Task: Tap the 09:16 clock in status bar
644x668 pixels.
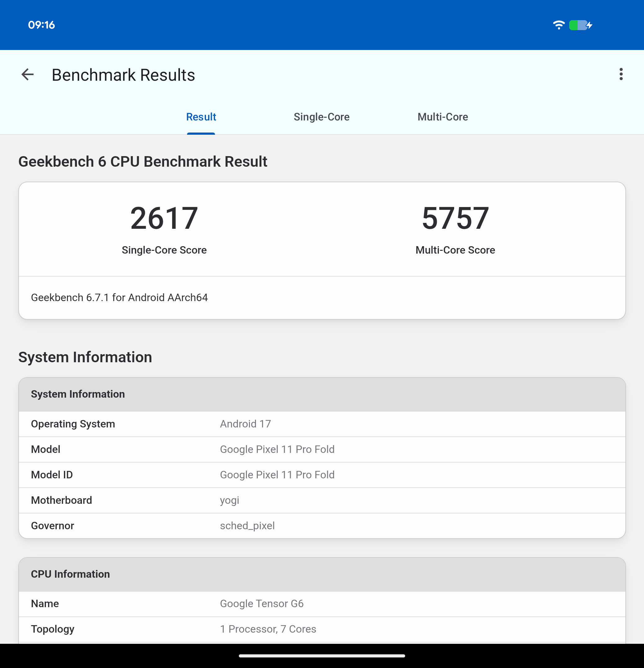Action: tap(41, 25)
